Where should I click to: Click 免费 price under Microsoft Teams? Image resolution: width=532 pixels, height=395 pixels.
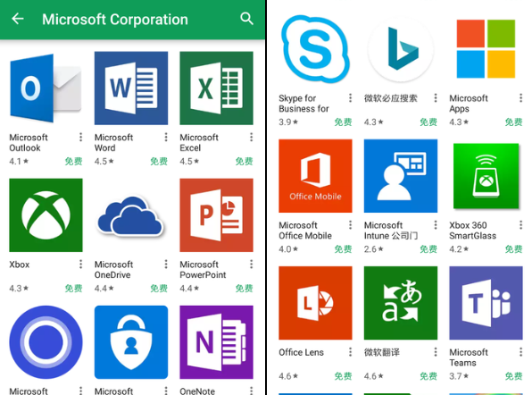513,376
